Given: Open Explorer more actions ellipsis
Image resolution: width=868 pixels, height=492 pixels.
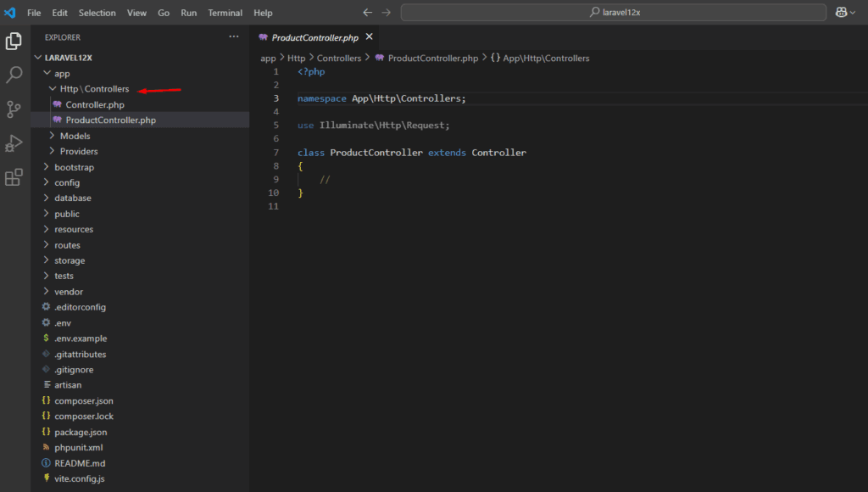Looking at the screenshot, I should tap(234, 37).
